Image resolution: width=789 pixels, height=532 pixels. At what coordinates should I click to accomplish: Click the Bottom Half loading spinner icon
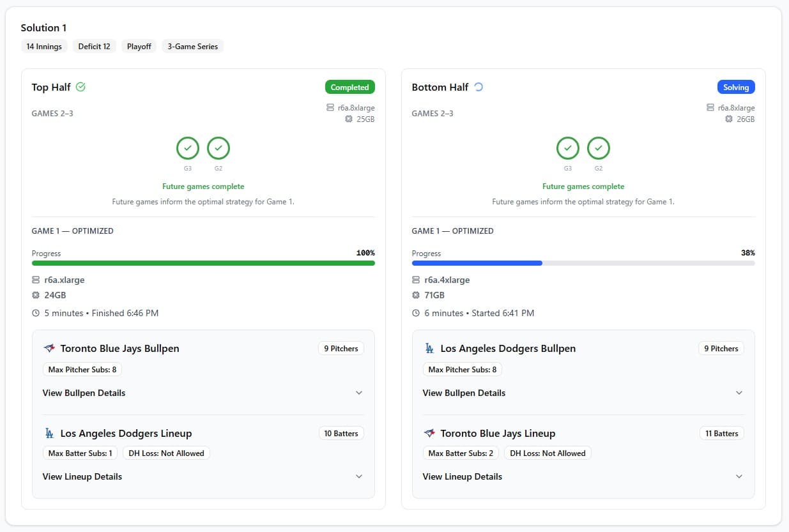coord(479,87)
